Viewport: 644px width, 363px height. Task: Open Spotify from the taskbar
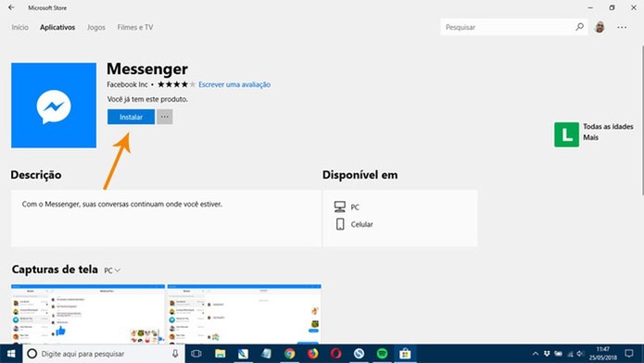[x=382, y=354]
